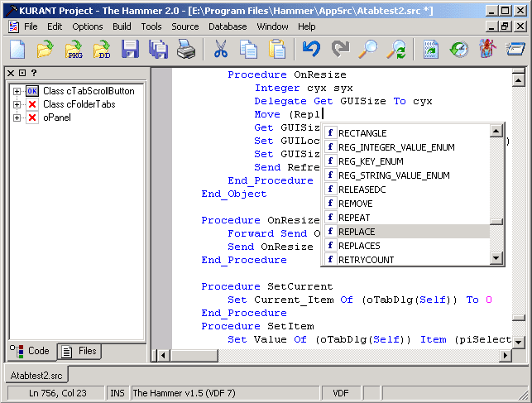This screenshot has height=403, width=532.
Task: Save the current file
Action: pyautogui.click(x=130, y=50)
